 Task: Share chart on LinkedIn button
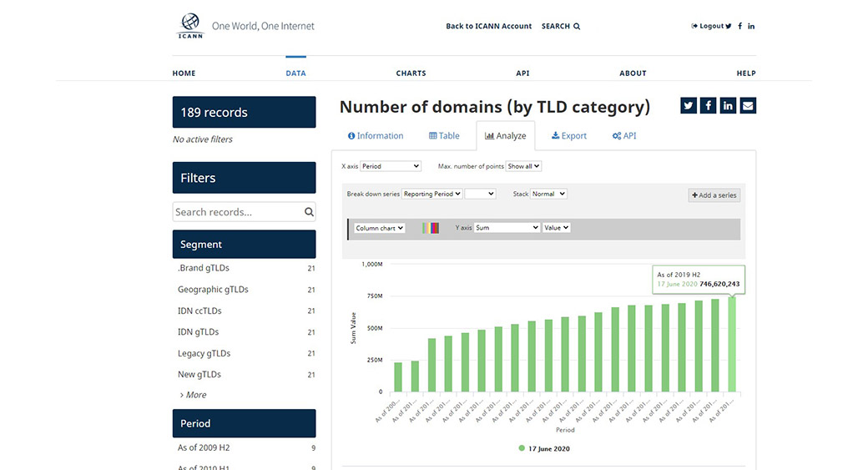pyautogui.click(x=728, y=105)
